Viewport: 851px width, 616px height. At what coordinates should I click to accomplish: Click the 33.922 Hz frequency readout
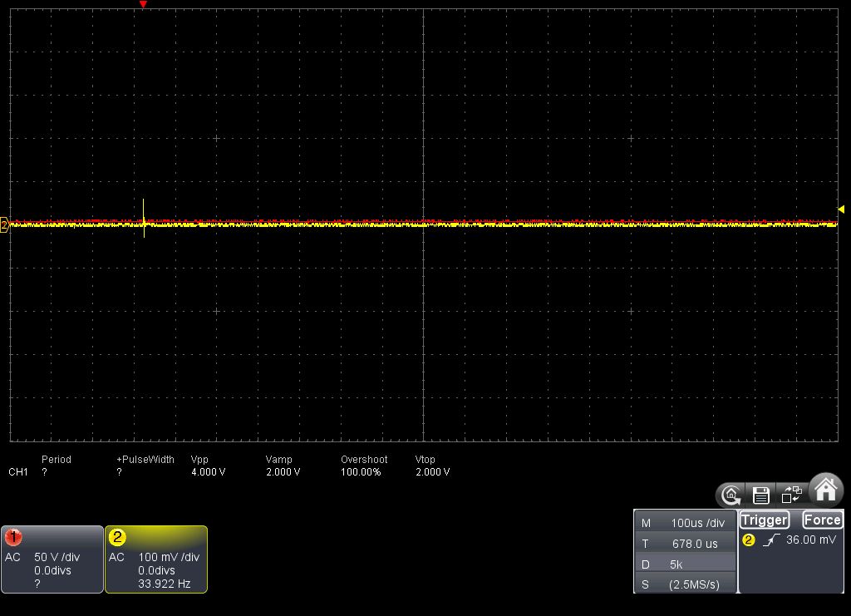pos(164,584)
